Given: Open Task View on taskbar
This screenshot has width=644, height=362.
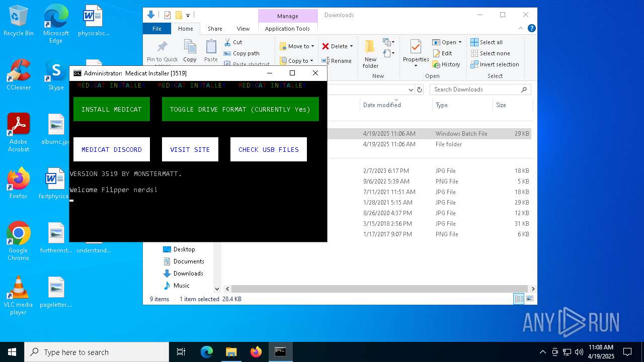Looking at the screenshot, I should [181, 352].
